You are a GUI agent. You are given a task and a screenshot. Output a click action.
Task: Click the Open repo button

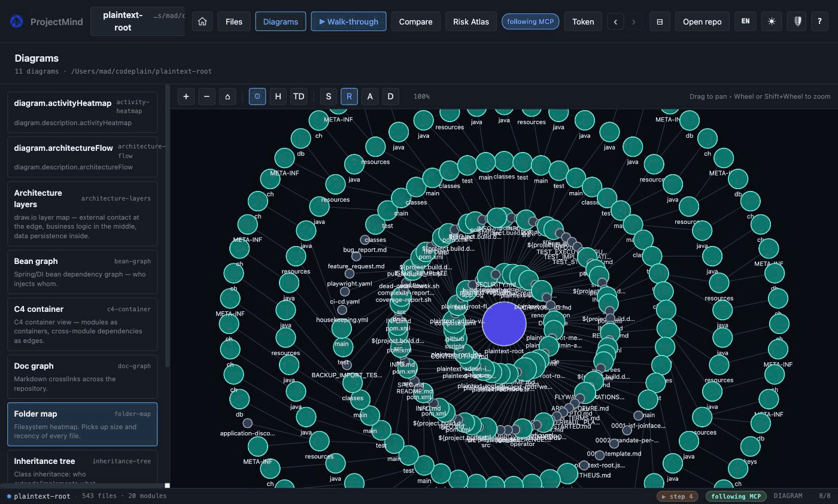pyautogui.click(x=702, y=22)
